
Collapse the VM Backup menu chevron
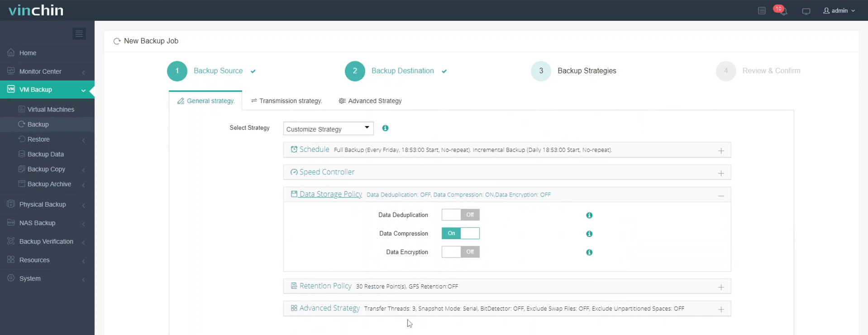(83, 90)
